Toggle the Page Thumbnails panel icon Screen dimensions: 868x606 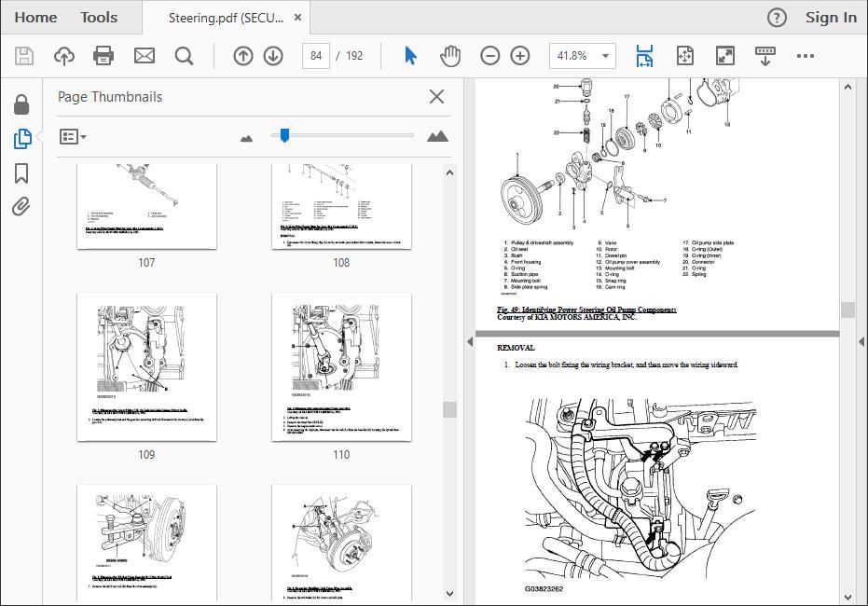(x=22, y=138)
